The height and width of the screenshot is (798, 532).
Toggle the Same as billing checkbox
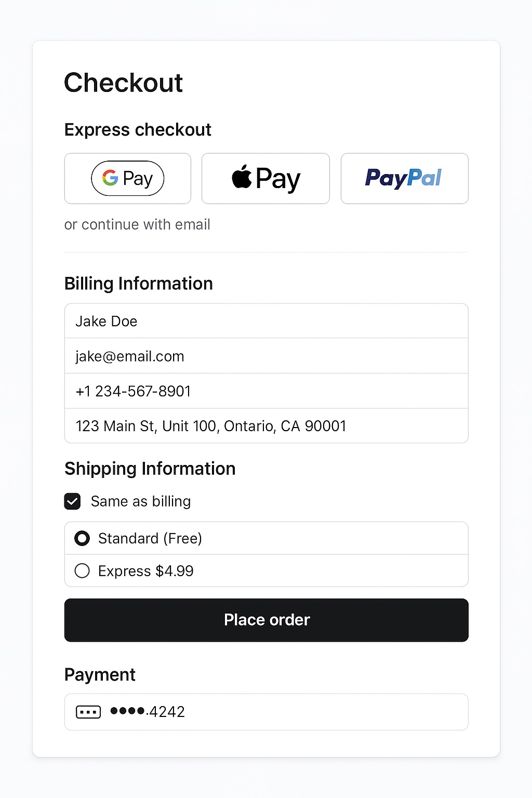72,501
